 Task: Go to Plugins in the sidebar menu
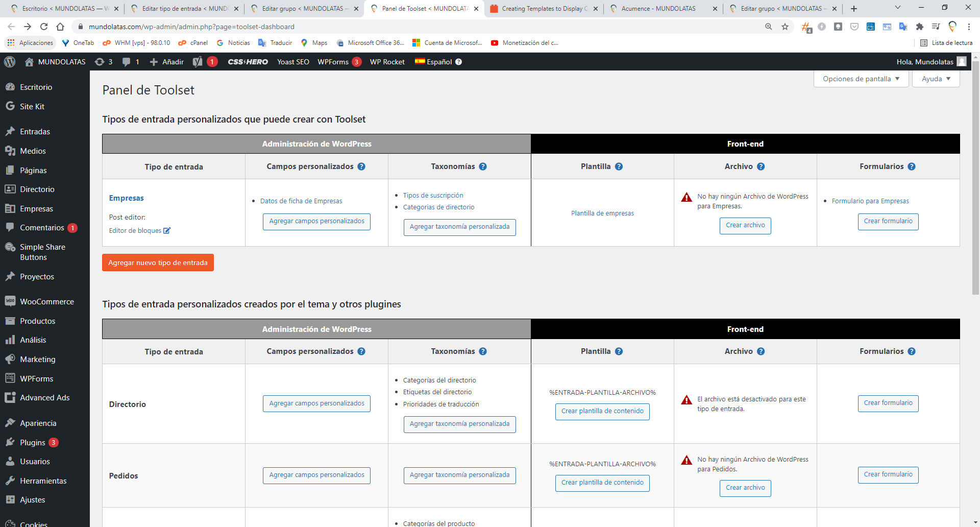click(33, 443)
